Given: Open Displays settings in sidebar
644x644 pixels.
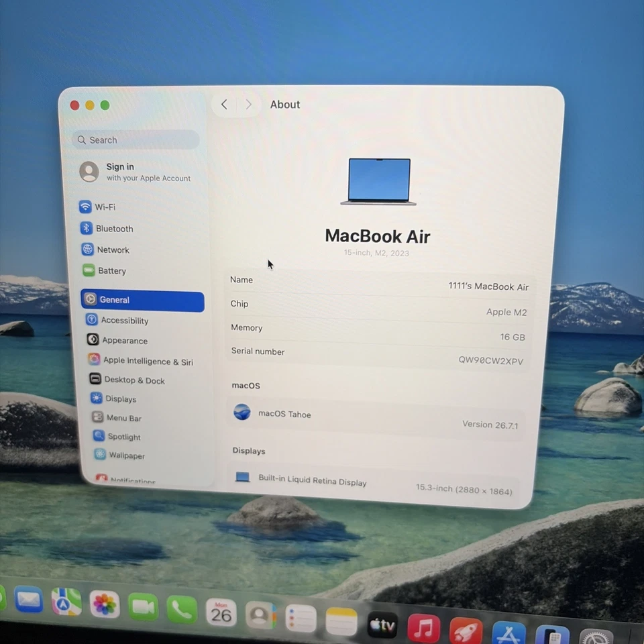Looking at the screenshot, I should coord(113,398).
